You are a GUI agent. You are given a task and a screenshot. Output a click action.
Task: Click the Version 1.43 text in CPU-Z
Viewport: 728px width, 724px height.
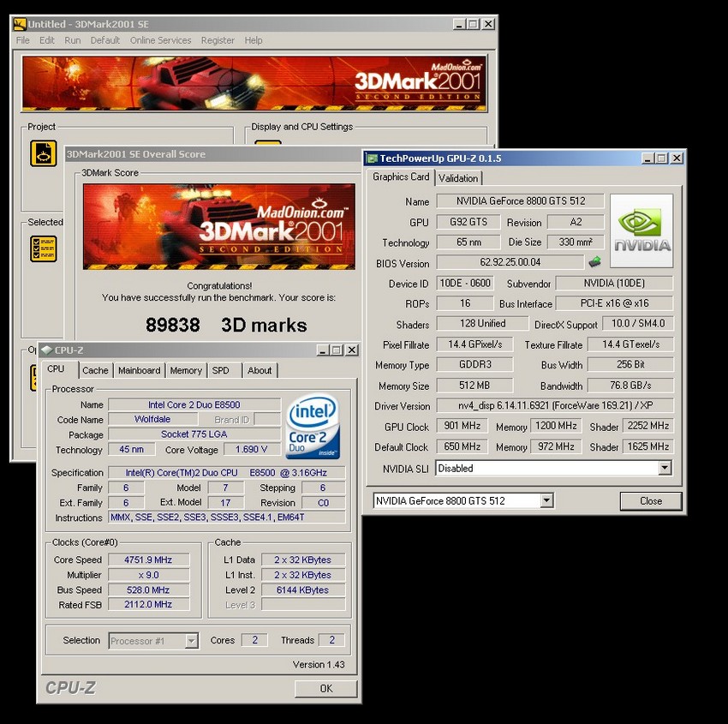319,665
